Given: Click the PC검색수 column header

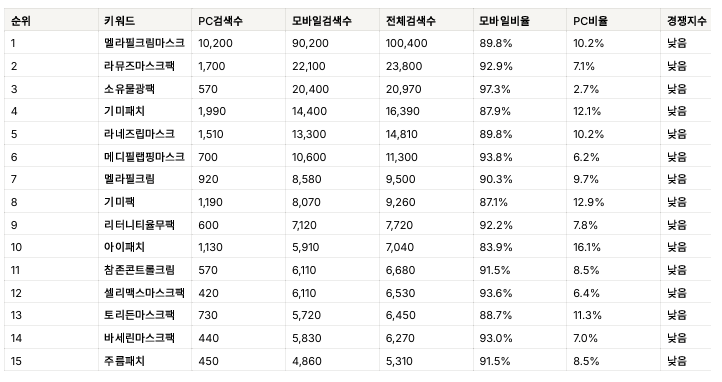Looking at the screenshot, I should pyautogui.click(x=220, y=21).
